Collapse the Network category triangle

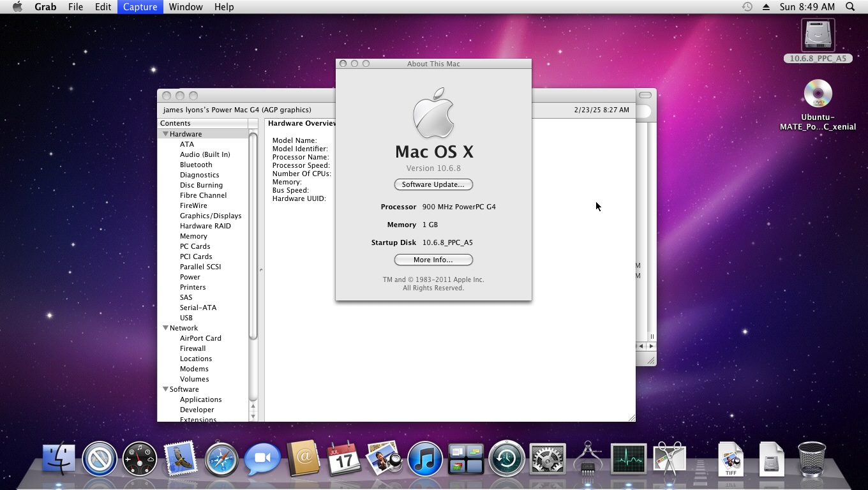[x=165, y=328]
